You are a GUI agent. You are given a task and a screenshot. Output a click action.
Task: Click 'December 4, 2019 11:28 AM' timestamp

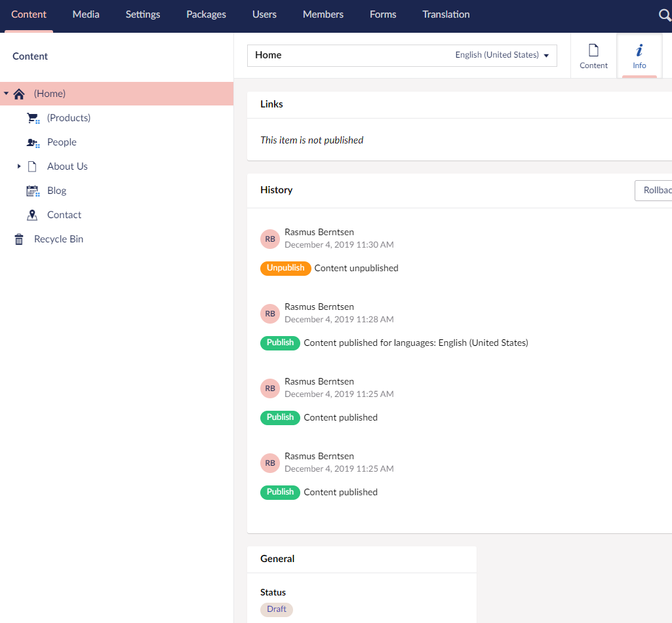pyautogui.click(x=339, y=320)
